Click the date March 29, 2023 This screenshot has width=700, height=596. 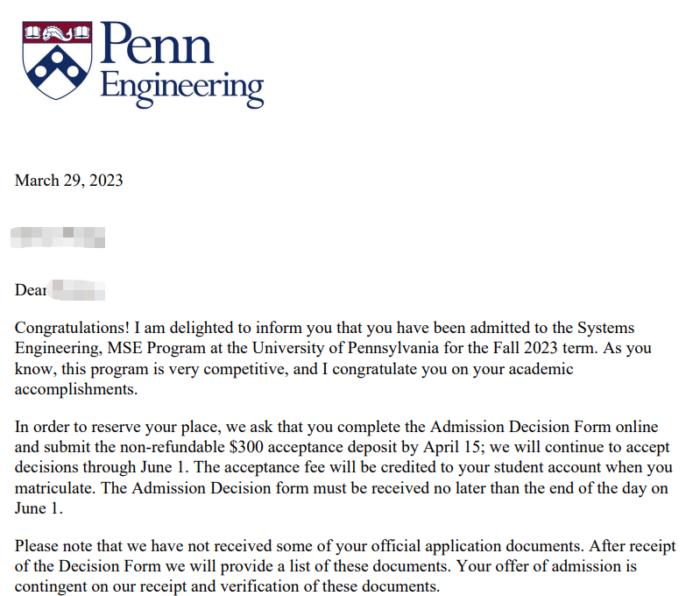pos(68,181)
